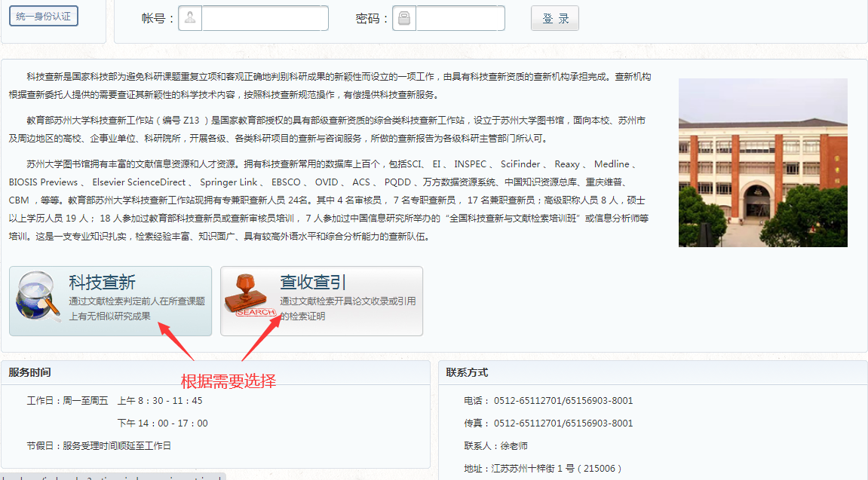Click the 帐号 field label
868x480 pixels.
click(x=158, y=19)
